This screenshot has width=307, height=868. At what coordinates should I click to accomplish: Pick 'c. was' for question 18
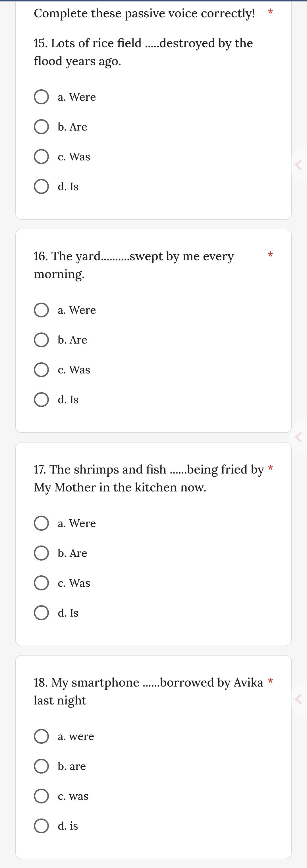(42, 796)
